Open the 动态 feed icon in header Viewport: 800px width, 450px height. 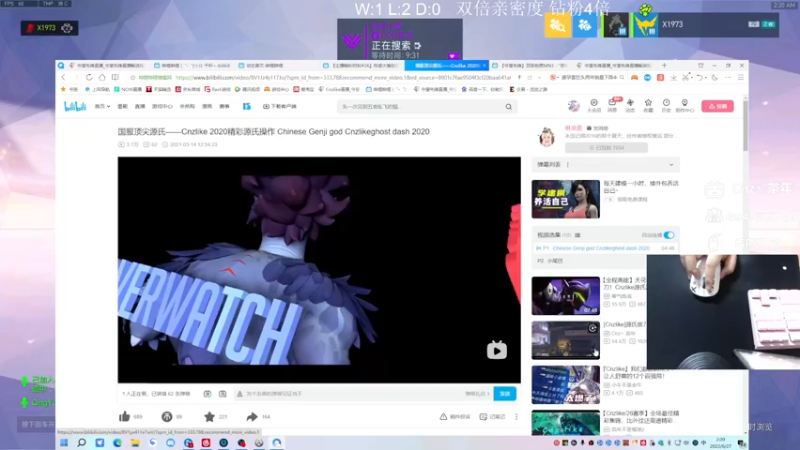630,106
